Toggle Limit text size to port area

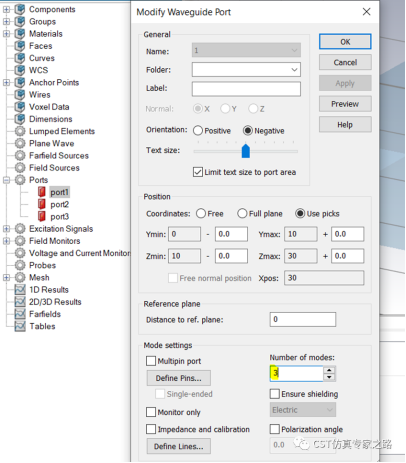pos(198,172)
